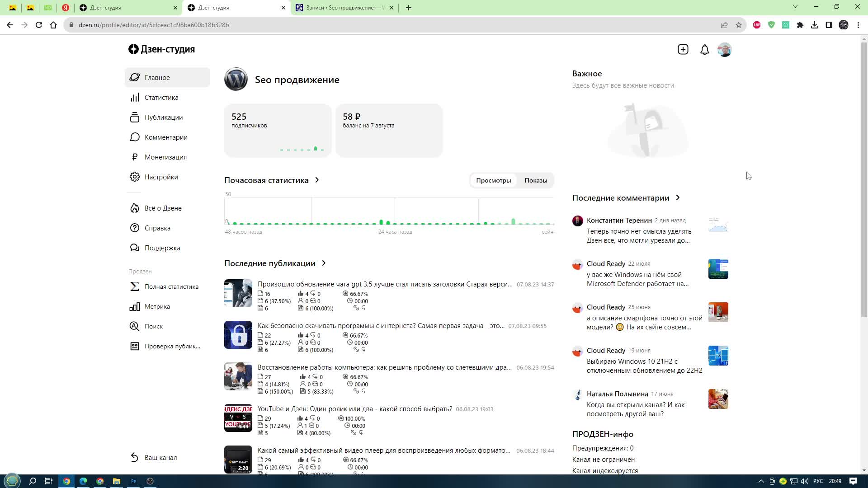Expand Последние комментарии via its chevron
The height and width of the screenshot is (488, 868).
(x=678, y=197)
